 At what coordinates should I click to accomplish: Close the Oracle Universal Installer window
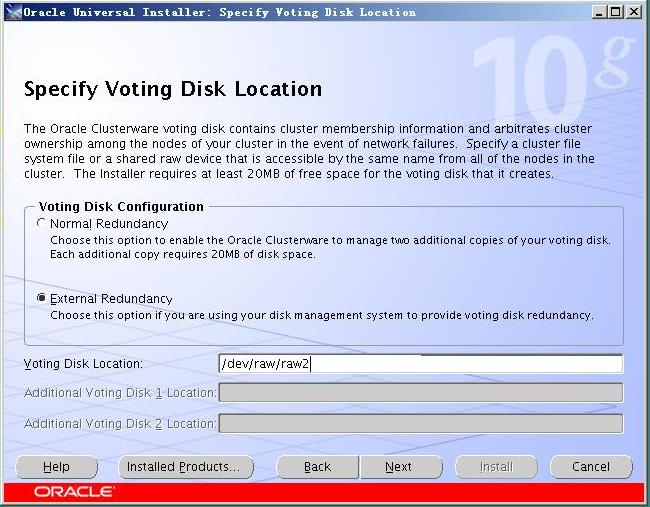634,12
